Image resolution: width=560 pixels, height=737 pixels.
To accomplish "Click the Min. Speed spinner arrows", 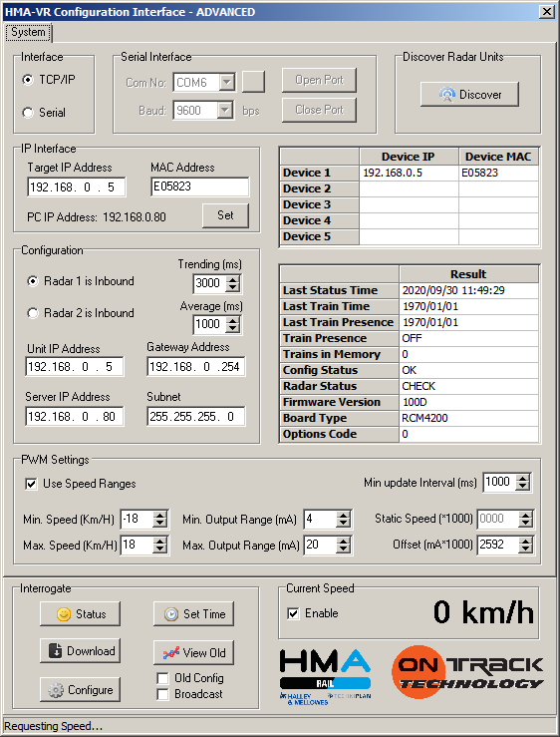I will pos(160,520).
